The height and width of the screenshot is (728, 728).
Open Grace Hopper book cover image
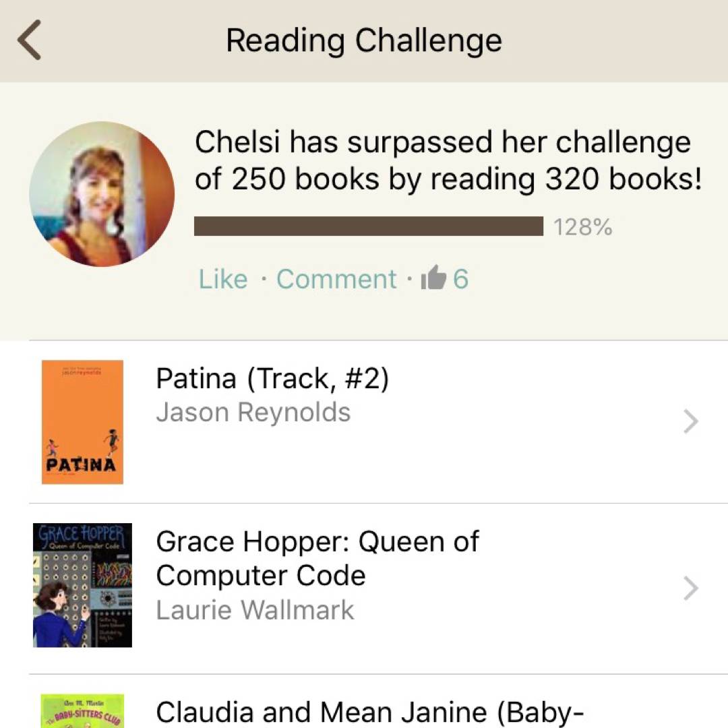point(82,585)
